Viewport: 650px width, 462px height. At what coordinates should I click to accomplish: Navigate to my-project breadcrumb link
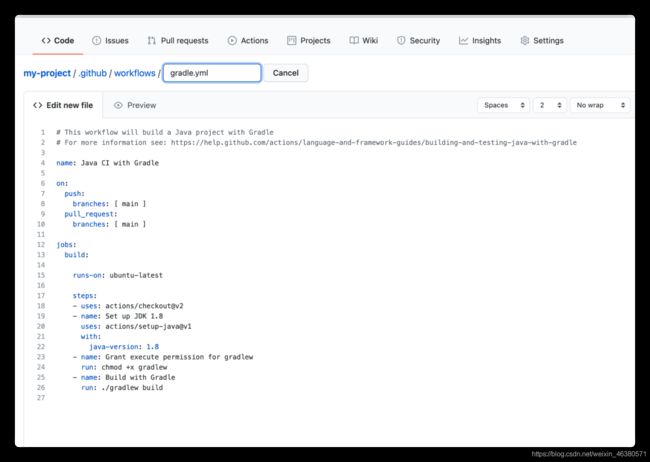[47, 73]
